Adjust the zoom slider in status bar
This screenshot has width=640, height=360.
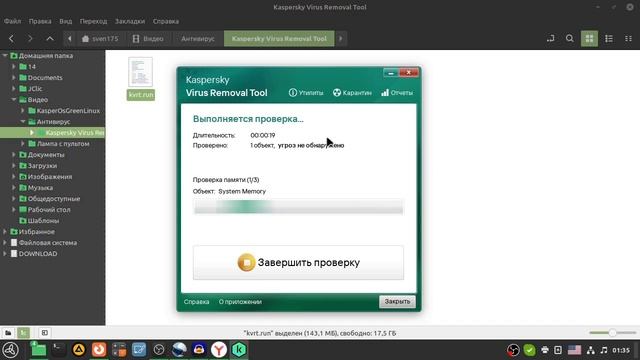(x=612, y=333)
